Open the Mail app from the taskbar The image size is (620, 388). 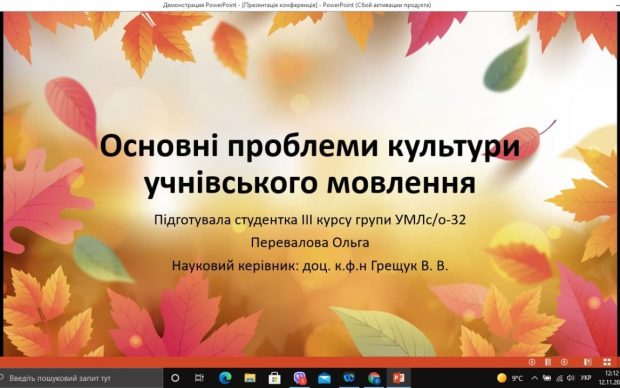[324, 378]
